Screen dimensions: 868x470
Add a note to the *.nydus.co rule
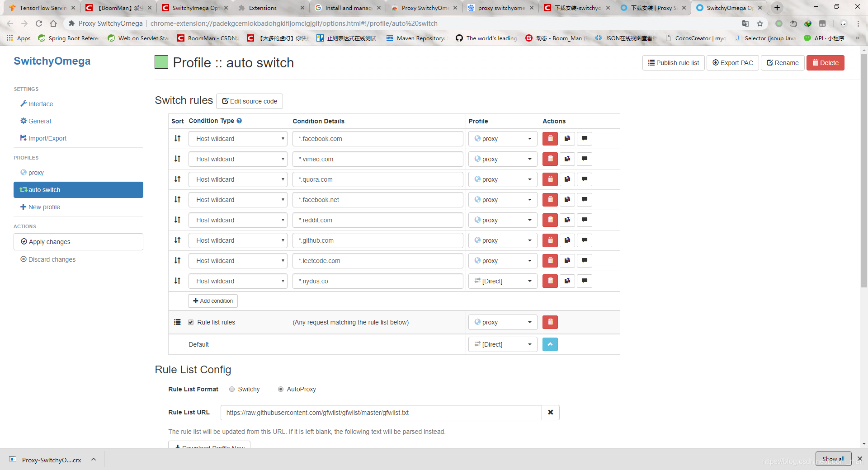(x=585, y=281)
